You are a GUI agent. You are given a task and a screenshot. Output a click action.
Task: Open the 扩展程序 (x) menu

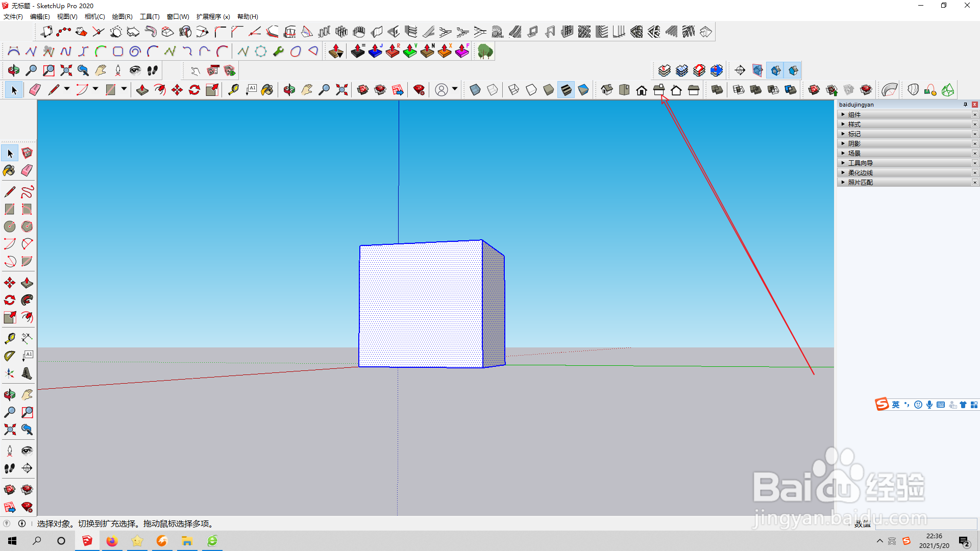(x=213, y=17)
